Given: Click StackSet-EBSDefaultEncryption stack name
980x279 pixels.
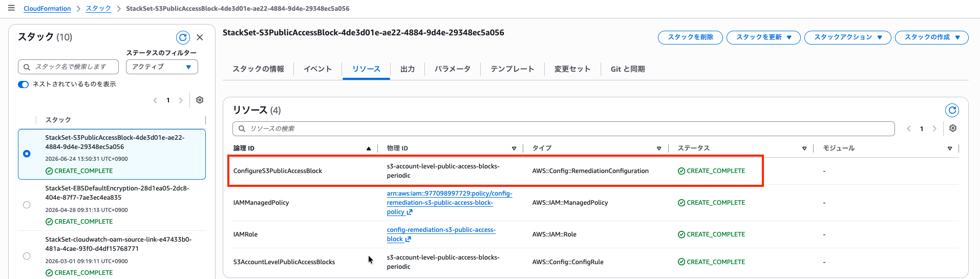Looking at the screenshot, I should click(117, 193).
